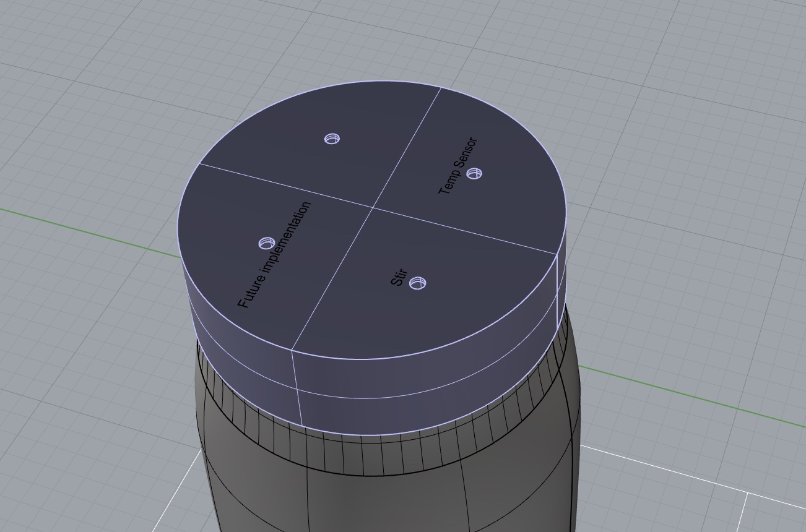Select the "Future implementation" text label

point(274,255)
